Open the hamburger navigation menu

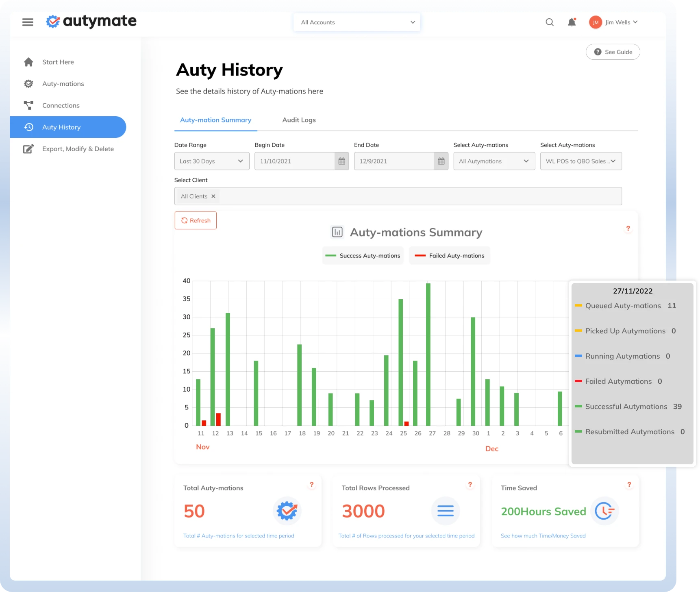(28, 22)
